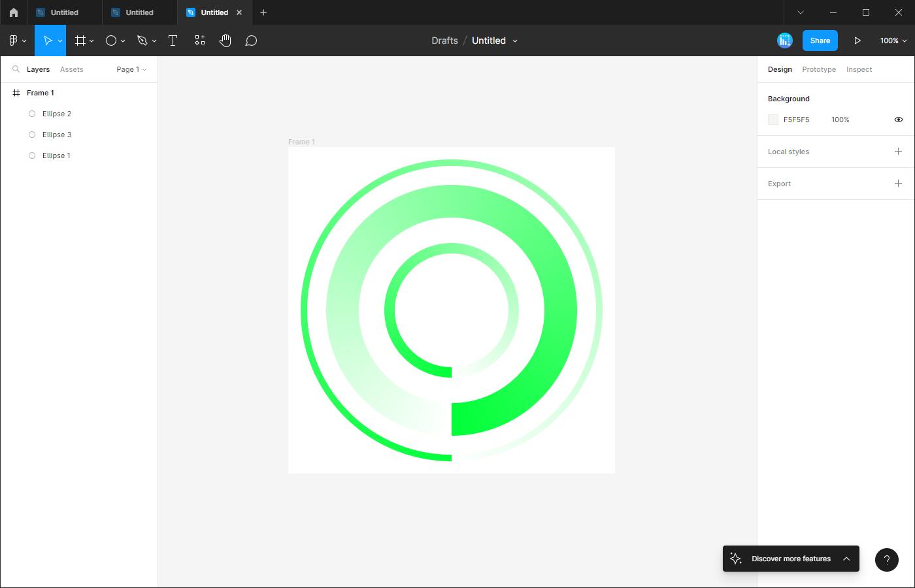The height and width of the screenshot is (588, 915).
Task: Open the Layers tab
Action: pos(38,69)
